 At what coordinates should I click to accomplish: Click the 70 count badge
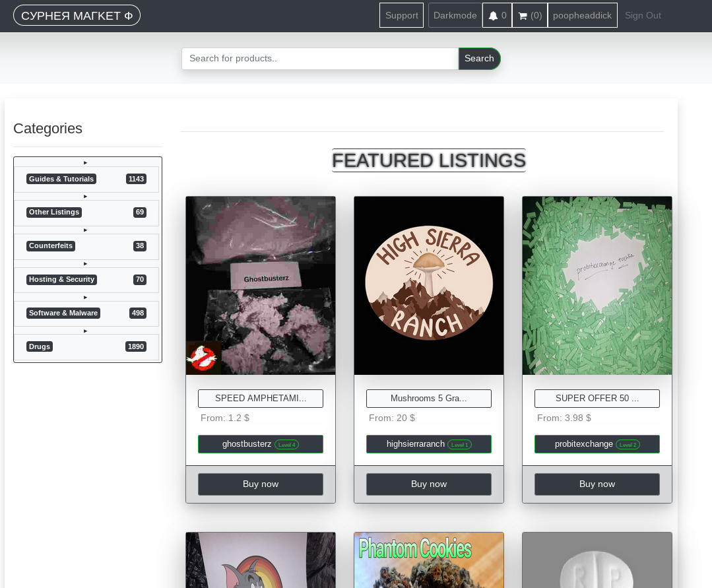coord(140,279)
